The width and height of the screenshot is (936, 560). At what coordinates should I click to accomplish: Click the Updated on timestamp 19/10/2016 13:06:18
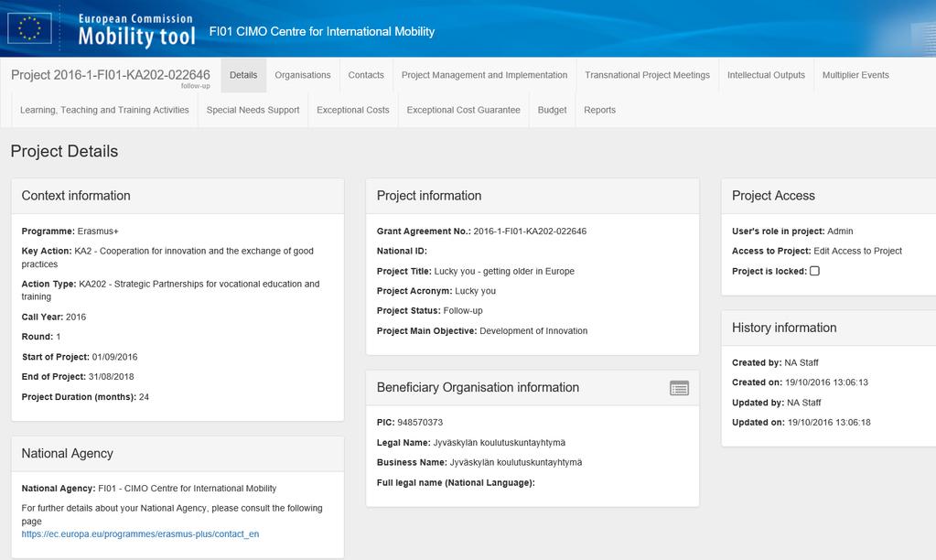(x=829, y=423)
